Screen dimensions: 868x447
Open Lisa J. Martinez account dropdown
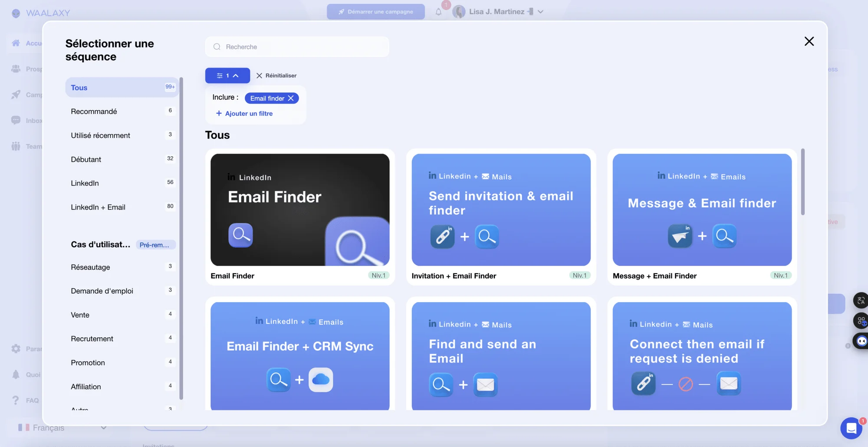tap(498, 12)
